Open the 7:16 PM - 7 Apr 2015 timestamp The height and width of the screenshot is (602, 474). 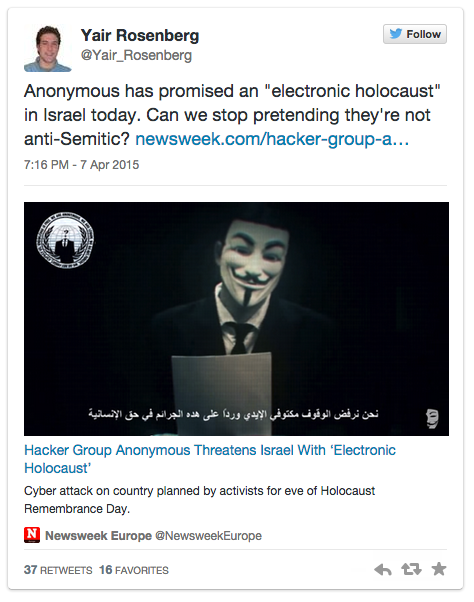81,165
